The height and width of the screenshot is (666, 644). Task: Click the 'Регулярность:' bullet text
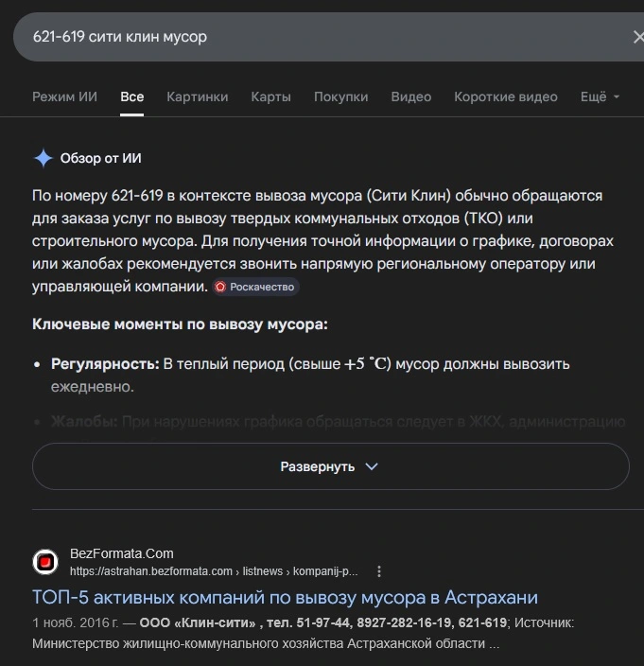(x=105, y=364)
